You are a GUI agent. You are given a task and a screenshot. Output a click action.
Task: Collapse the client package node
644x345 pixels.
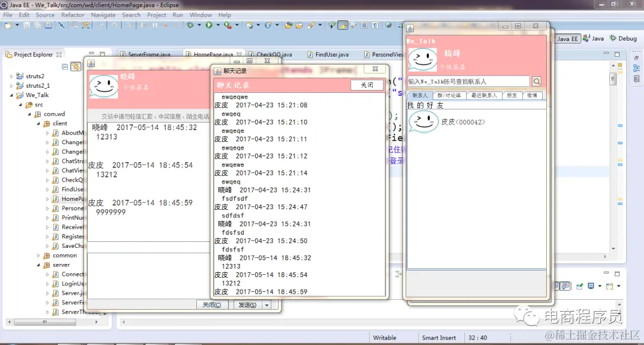pos(39,123)
